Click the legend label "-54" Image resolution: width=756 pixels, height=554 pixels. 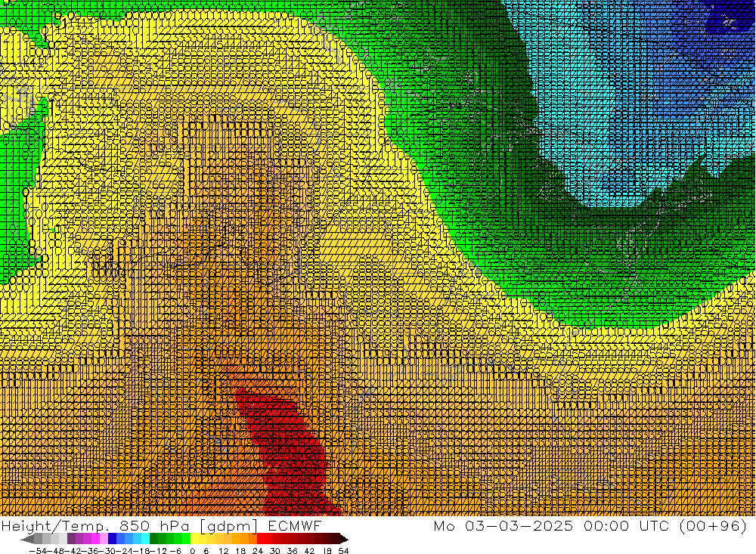[x=38, y=551]
